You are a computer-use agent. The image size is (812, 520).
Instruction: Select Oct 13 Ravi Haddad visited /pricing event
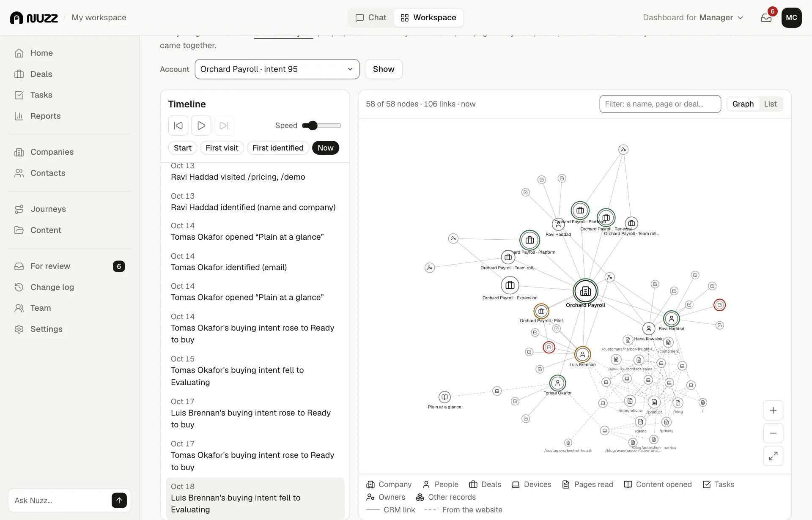tap(255, 172)
